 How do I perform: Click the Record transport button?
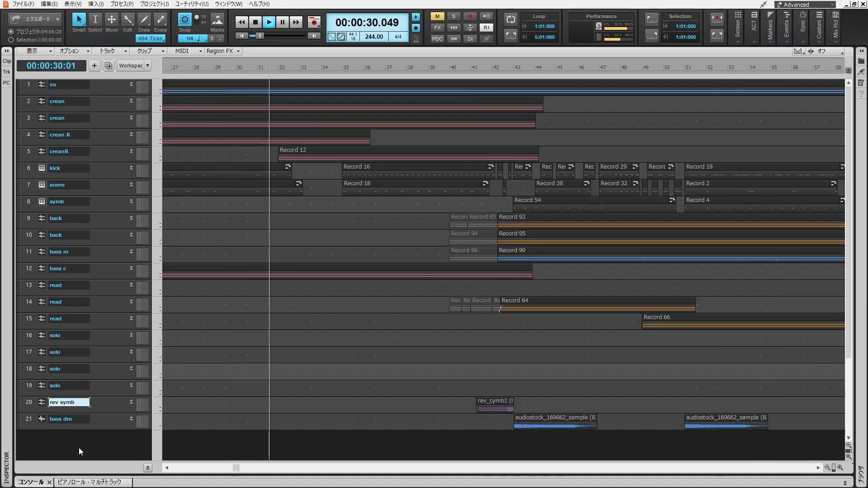point(314,22)
